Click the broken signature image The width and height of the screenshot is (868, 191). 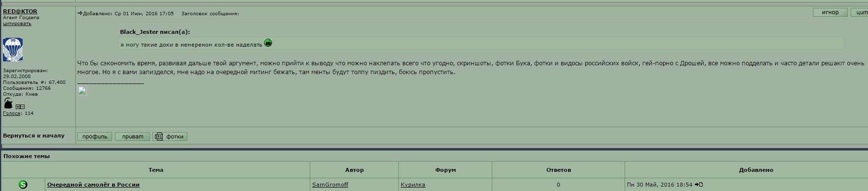coord(82,90)
